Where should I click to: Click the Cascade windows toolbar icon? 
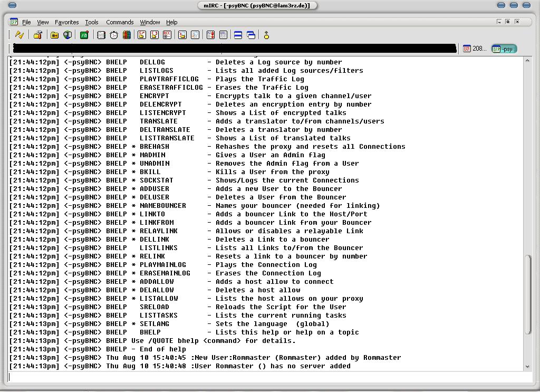point(251,35)
